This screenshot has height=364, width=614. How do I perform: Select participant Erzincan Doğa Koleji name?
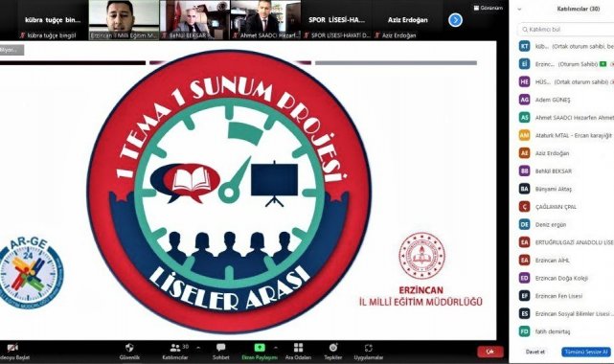coord(561,279)
